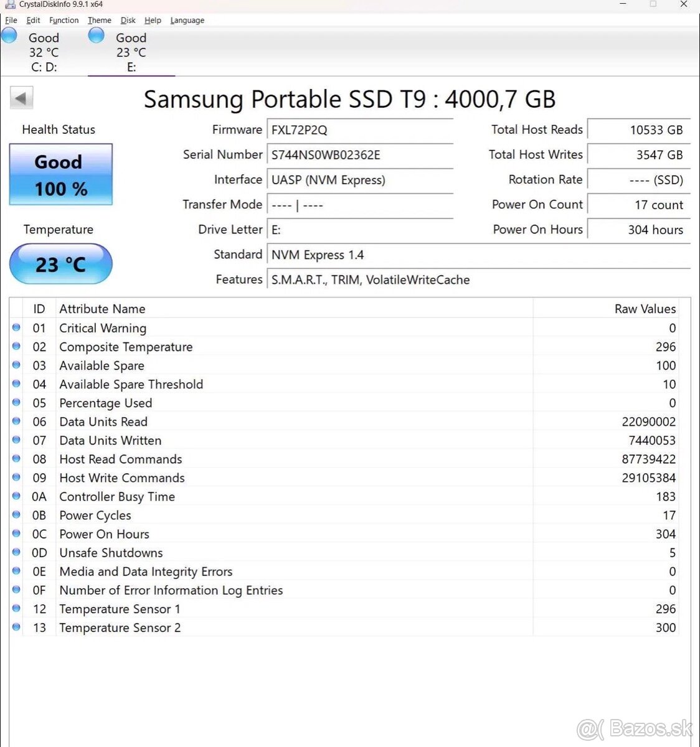This screenshot has width=700, height=747.
Task: Open the Theme menu
Action: coord(99,20)
